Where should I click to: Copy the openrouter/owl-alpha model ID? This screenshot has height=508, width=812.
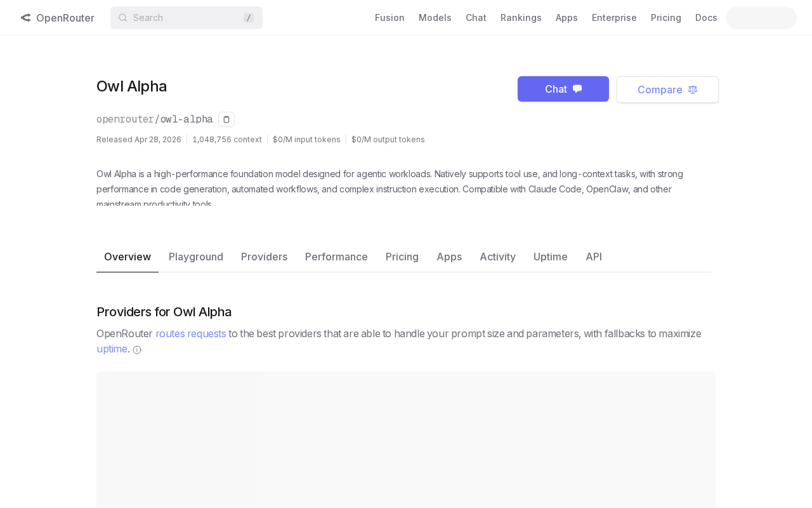tap(226, 119)
